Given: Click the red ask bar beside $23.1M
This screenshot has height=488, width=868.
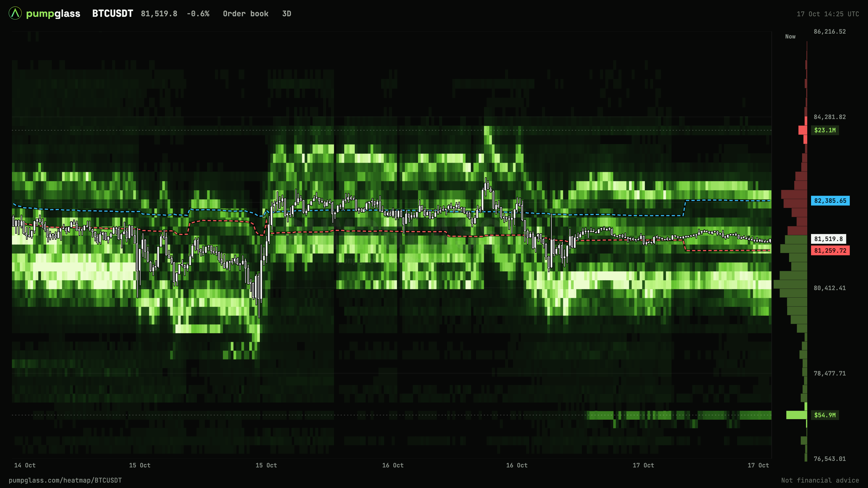Looking at the screenshot, I should (803, 130).
